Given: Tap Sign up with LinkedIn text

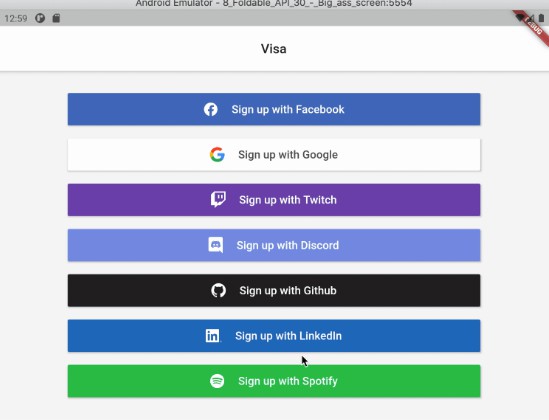Looking at the screenshot, I should coord(288,336).
